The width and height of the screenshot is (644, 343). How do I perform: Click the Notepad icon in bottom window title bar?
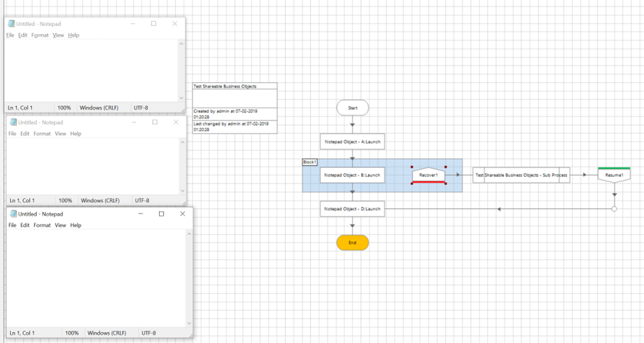click(x=13, y=214)
